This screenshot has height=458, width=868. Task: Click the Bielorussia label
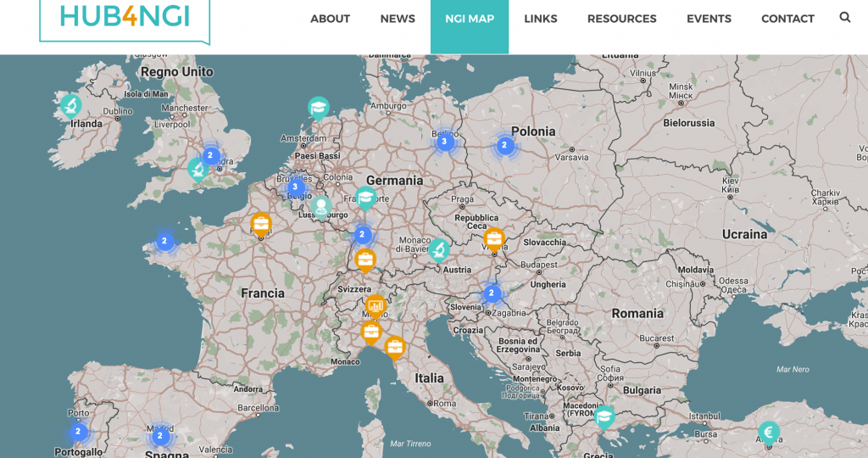click(x=689, y=123)
